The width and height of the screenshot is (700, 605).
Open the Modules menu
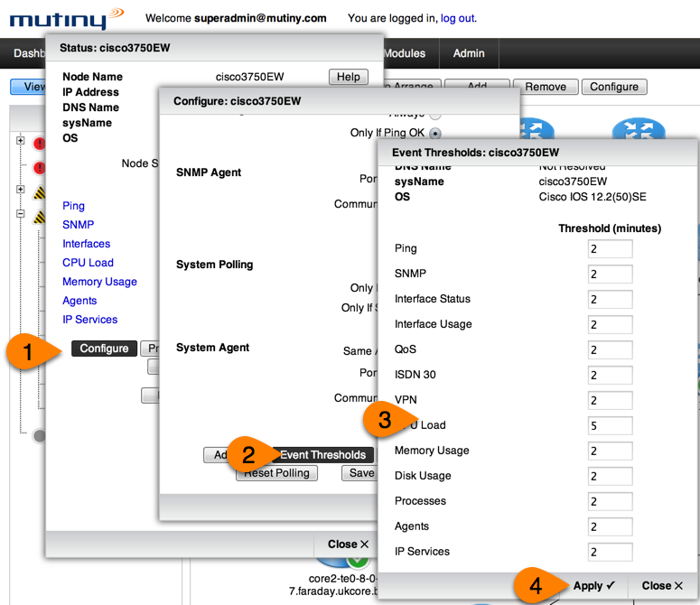point(404,53)
